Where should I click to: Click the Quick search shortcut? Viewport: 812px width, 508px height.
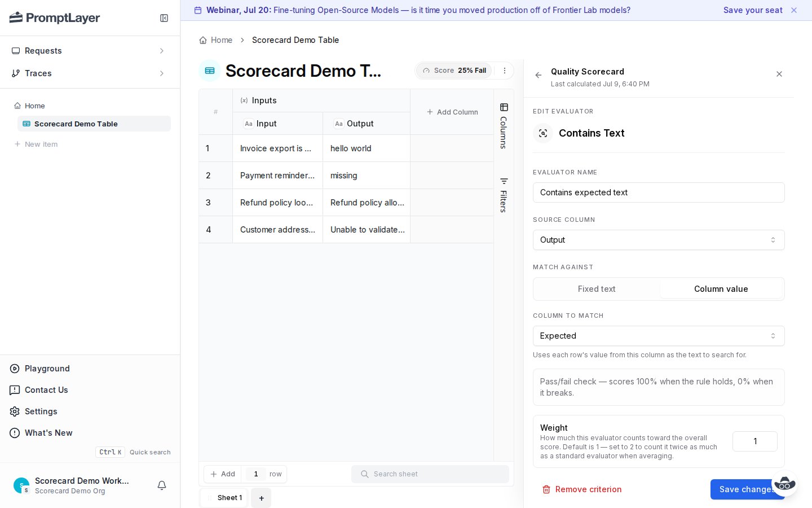click(133, 452)
